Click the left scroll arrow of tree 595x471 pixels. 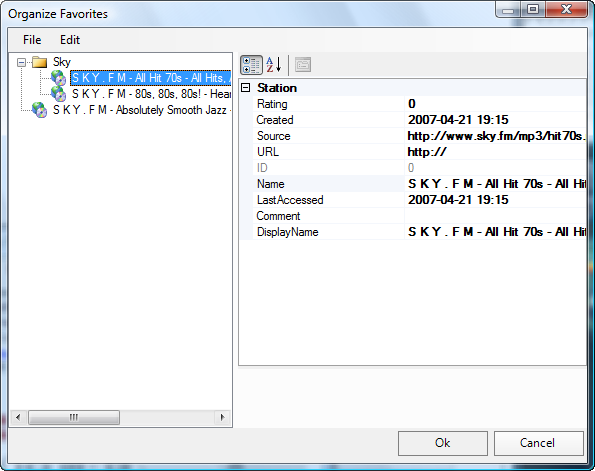pos(18,417)
